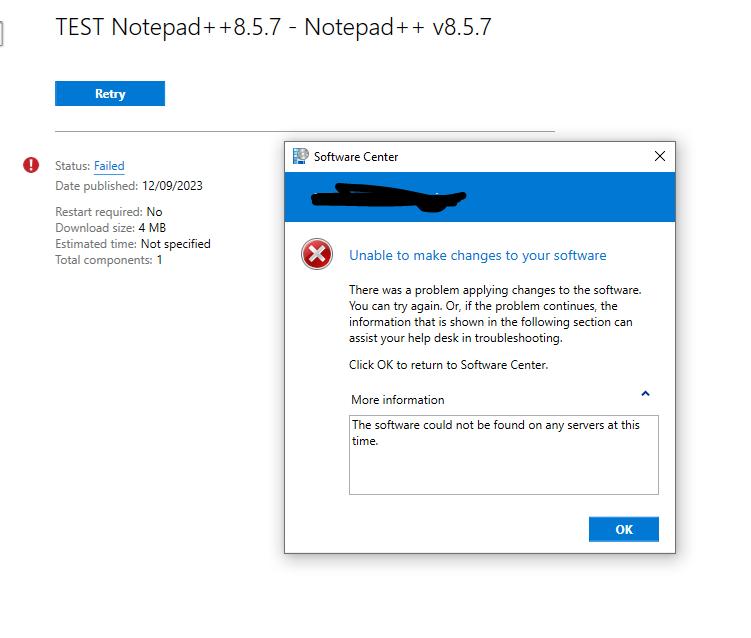751x638 pixels.
Task: Collapse the More information section chevron
Action: (645, 394)
